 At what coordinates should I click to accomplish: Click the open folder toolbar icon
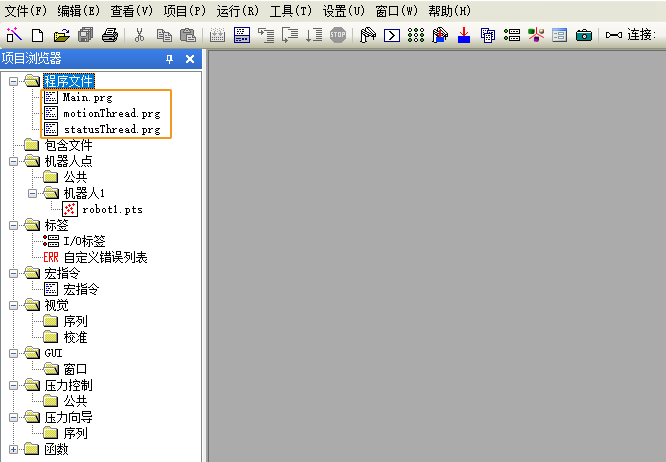(x=62, y=35)
